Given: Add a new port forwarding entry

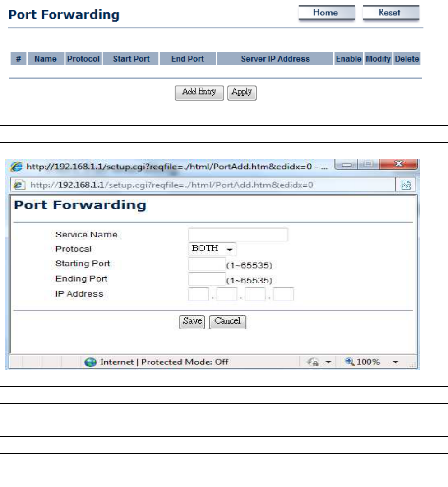Looking at the screenshot, I should coord(199,93).
